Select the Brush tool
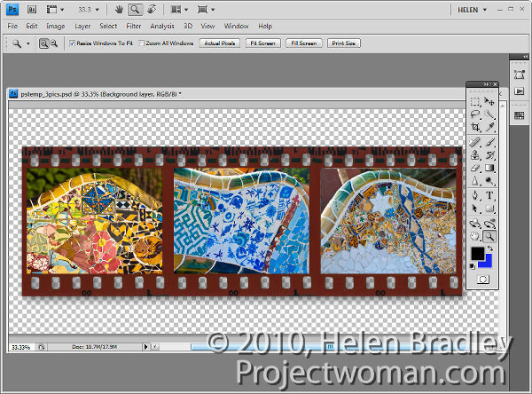The image size is (532, 394). click(x=489, y=142)
